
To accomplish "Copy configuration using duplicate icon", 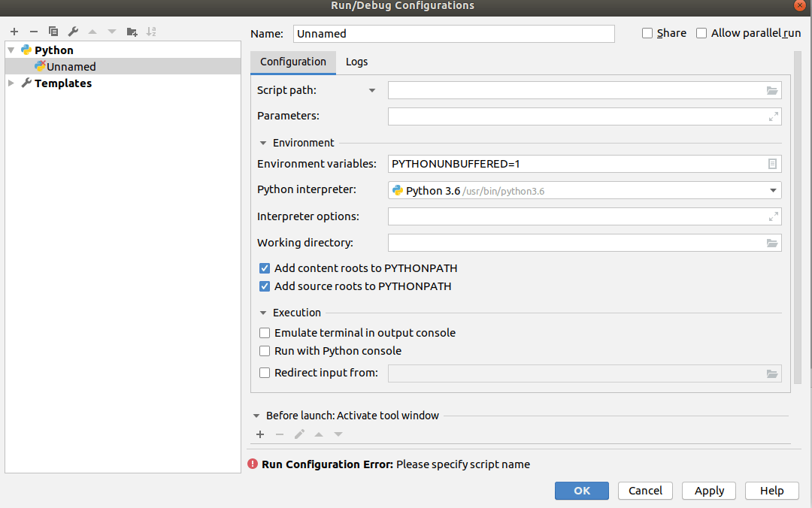I will [53, 32].
